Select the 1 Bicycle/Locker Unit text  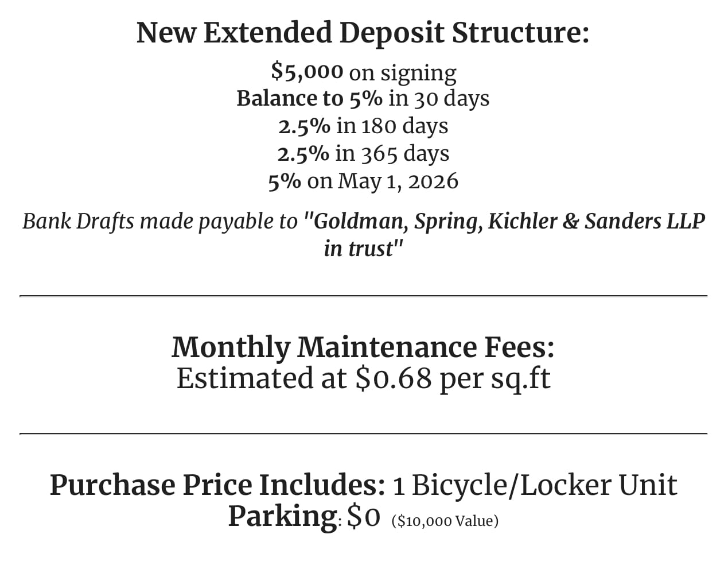(x=535, y=485)
